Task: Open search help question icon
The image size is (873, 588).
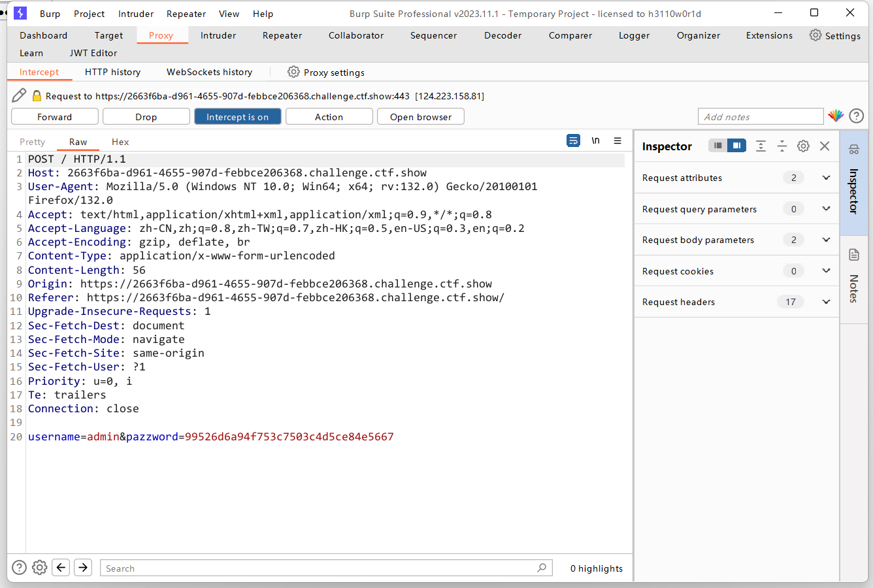Action: (x=20, y=567)
